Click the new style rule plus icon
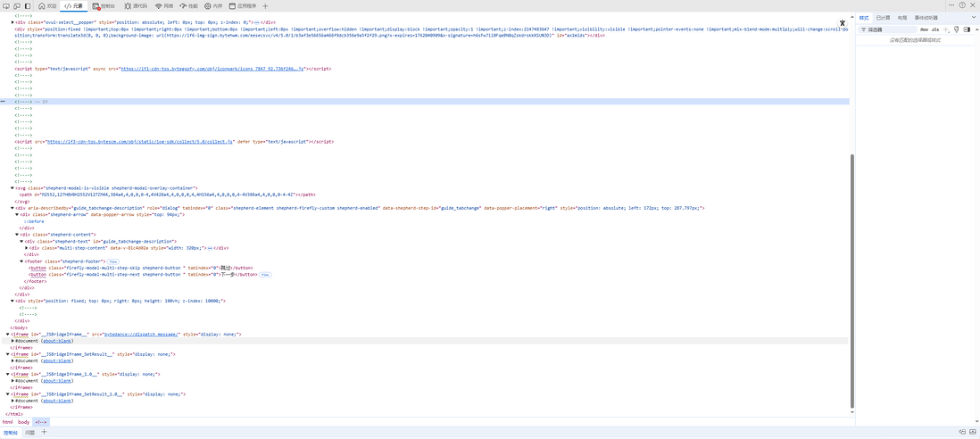980x439 pixels. 946,29
